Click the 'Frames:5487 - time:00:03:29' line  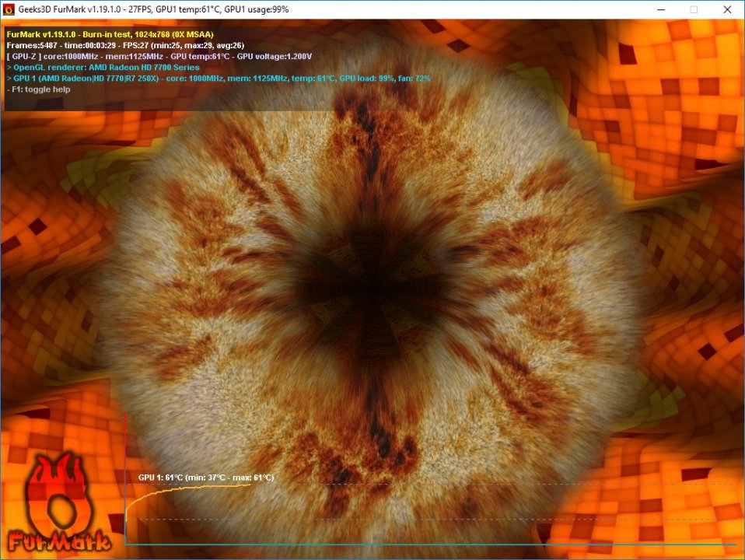(125, 46)
